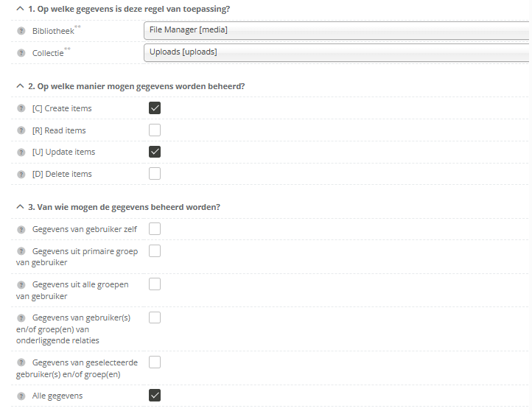Viewport: 532px width, 414px height.
Task: Collapse section 1 Op welke gegevens
Action: click(x=19, y=9)
